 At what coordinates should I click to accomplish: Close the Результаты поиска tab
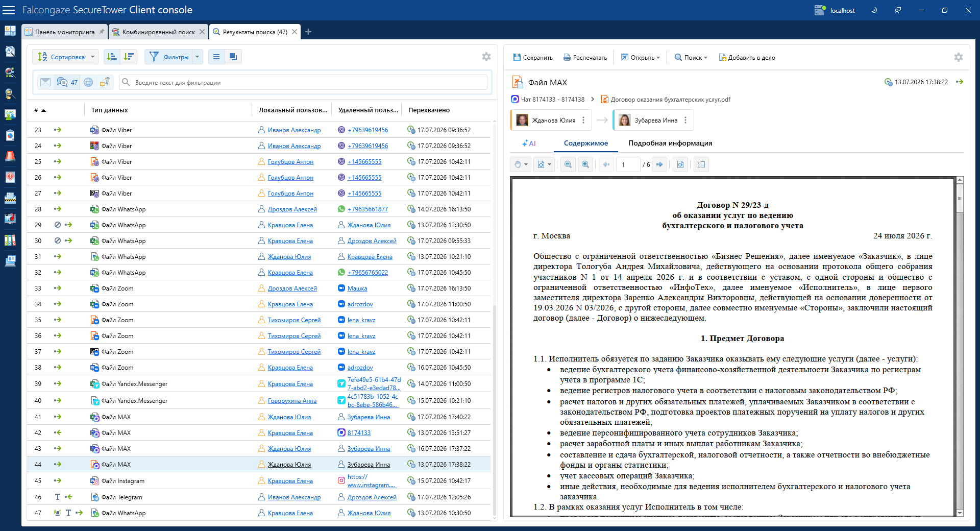[x=295, y=32]
